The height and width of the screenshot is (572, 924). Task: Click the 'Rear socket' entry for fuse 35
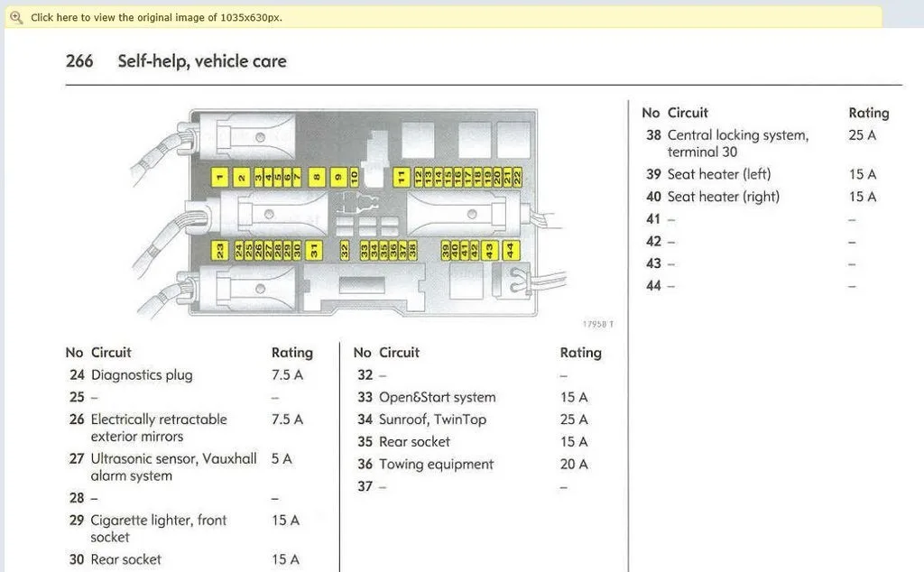click(x=414, y=442)
